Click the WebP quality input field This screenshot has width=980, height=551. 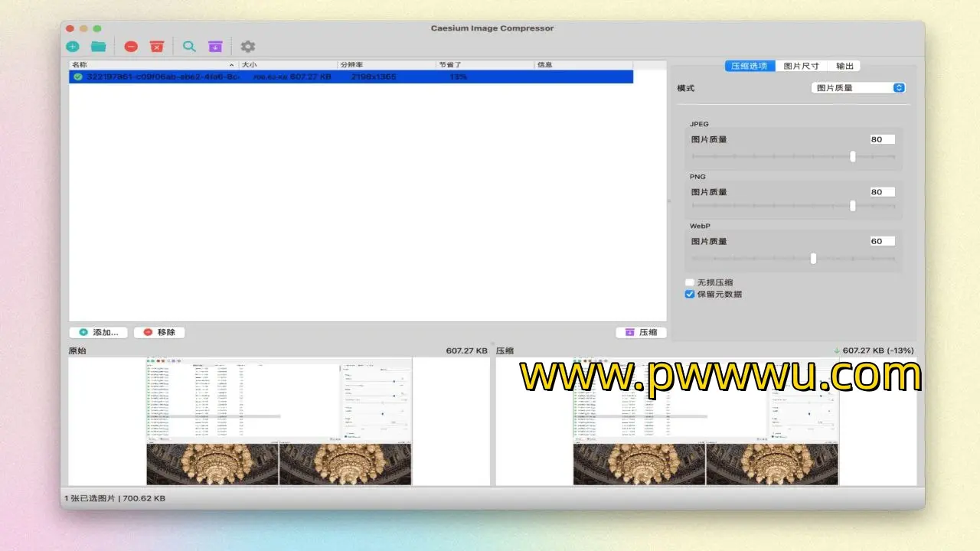point(882,241)
